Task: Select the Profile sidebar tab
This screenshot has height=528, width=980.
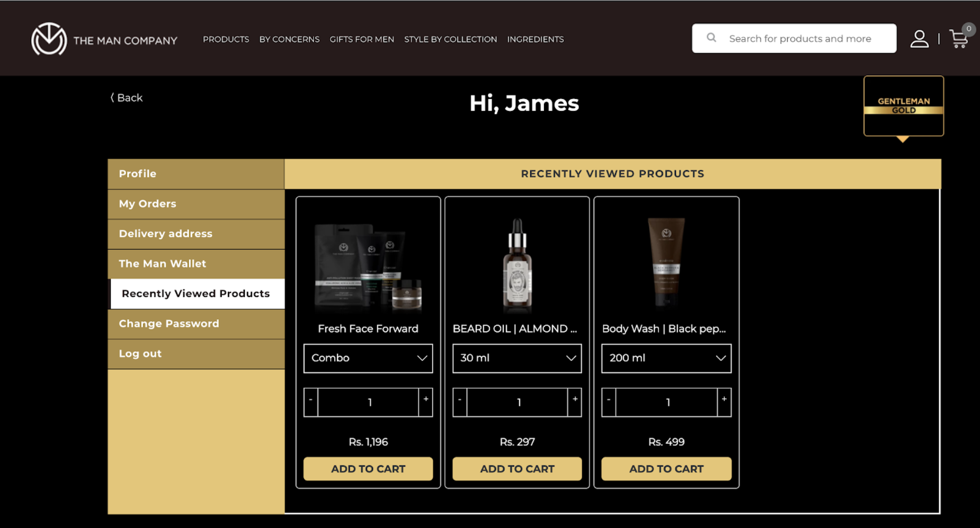Action: (196, 174)
